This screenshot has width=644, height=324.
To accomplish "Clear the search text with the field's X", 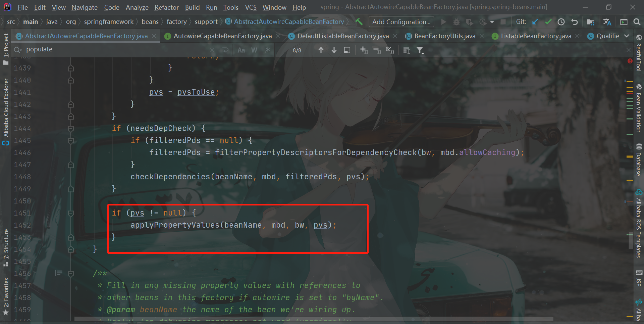I will point(212,50).
